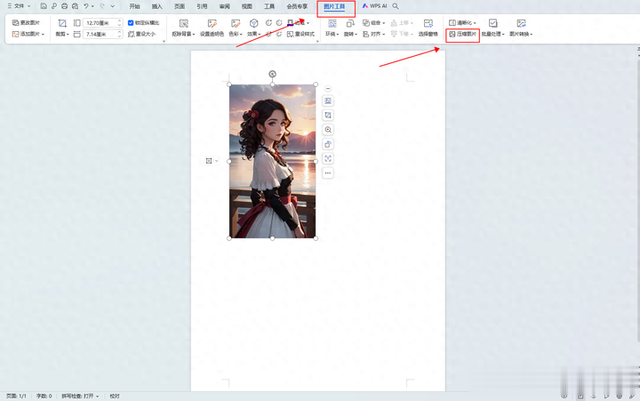Click the Save icon in quick access toolbar
Viewport: 640px width, 401px height.
coord(44,6)
